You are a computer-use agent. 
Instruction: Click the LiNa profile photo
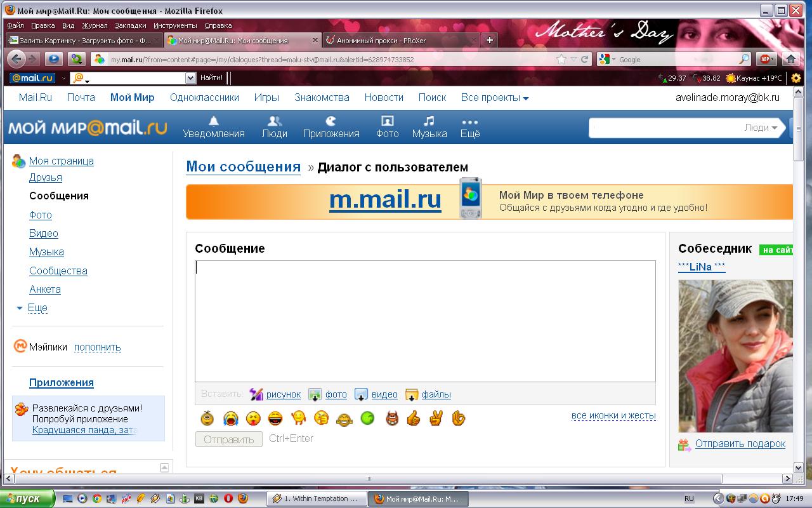pyautogui.click(x=736, y=356)
